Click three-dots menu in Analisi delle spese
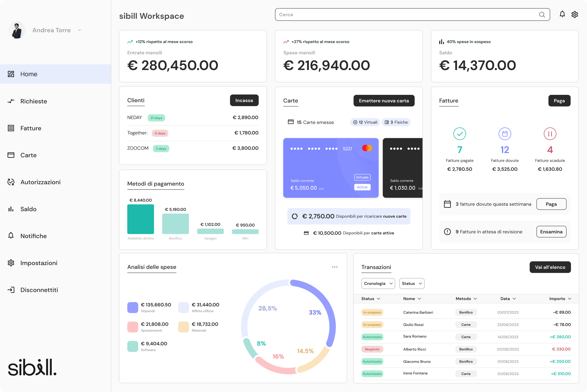 click(x=335, y=267)
